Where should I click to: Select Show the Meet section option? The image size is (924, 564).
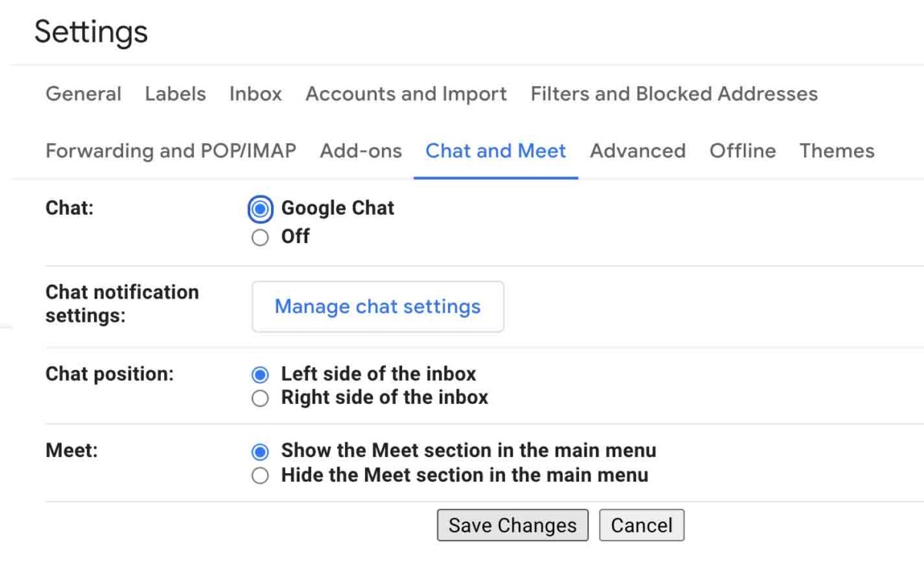tap(261, 451)
